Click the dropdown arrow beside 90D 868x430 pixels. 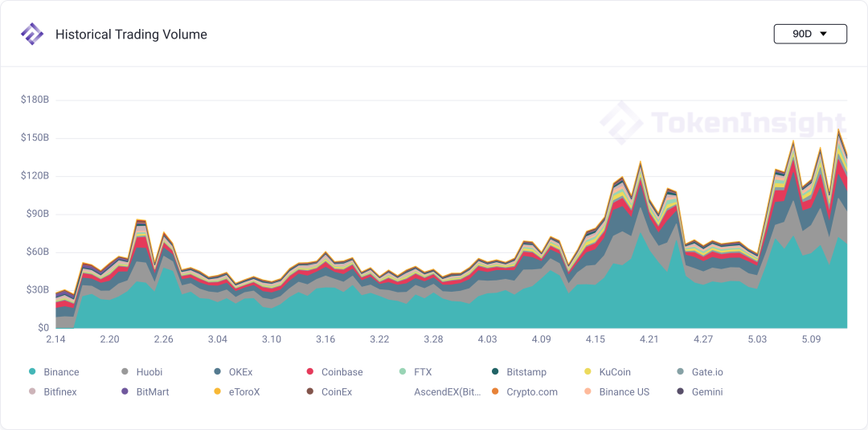[x=823, y=34]
